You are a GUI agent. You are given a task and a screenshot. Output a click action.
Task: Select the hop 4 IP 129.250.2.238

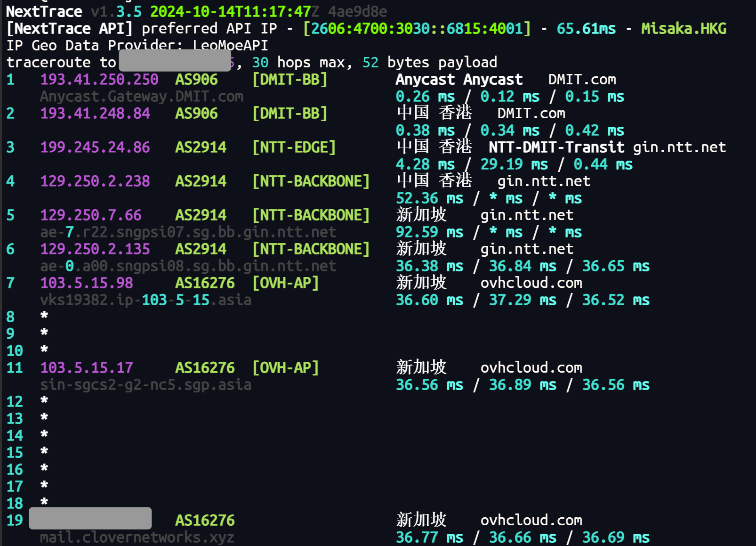95,181
